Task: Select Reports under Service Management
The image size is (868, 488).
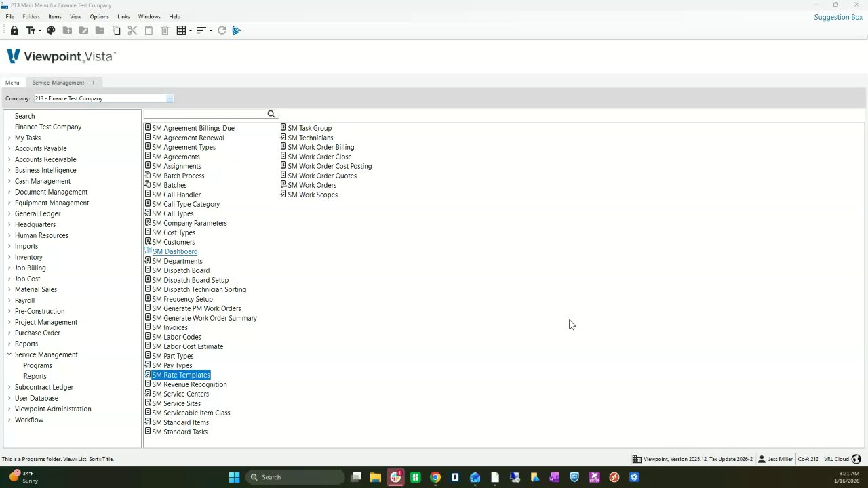Action: pyautogui.click(x=35, y=376)
